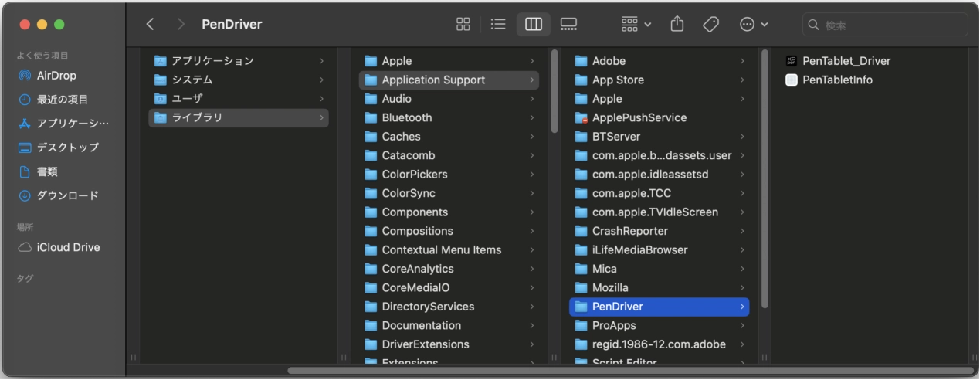Open the group-by dropdown
Image resolution: width=980 pixels, height=380 pixels.
[x=636, y=24]
